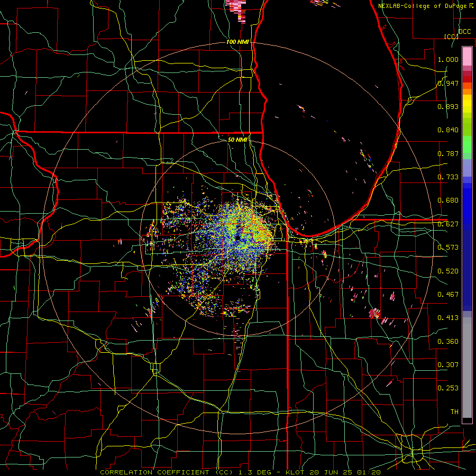Select the 0.413 legend value

coord(448,318)
